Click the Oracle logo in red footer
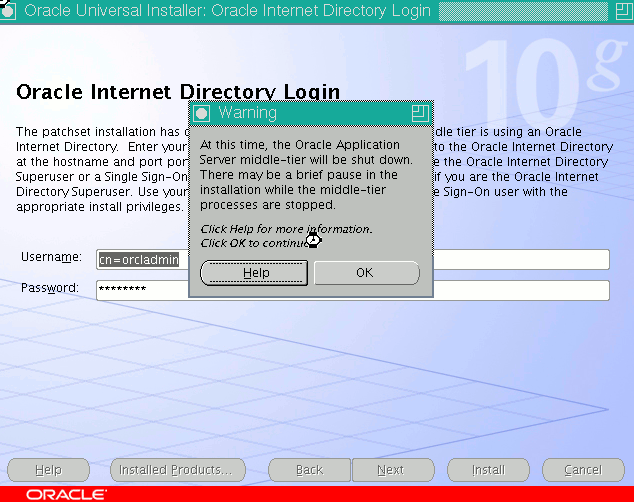Image resolution: width=634 pixels, height=502 pixels. tap(66, 495)
